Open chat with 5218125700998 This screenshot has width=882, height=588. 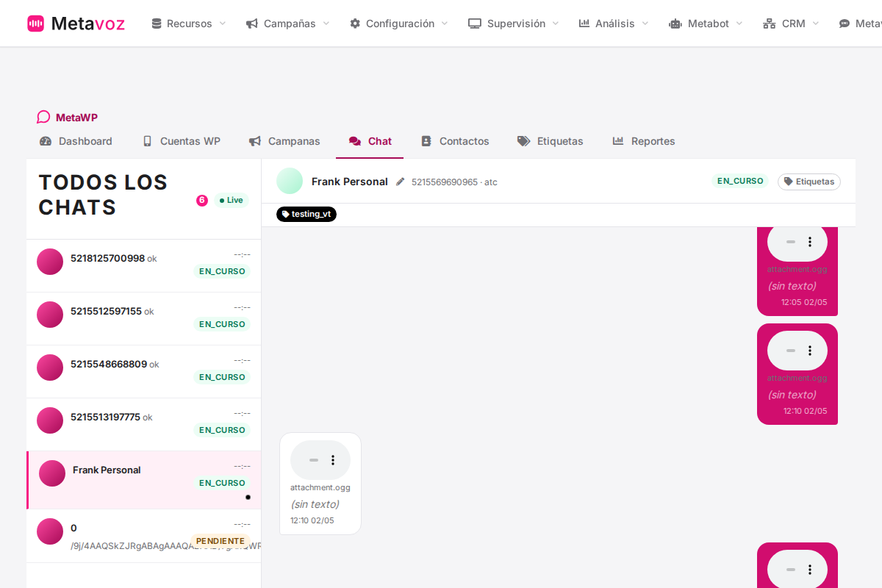[x=143, y=265]
